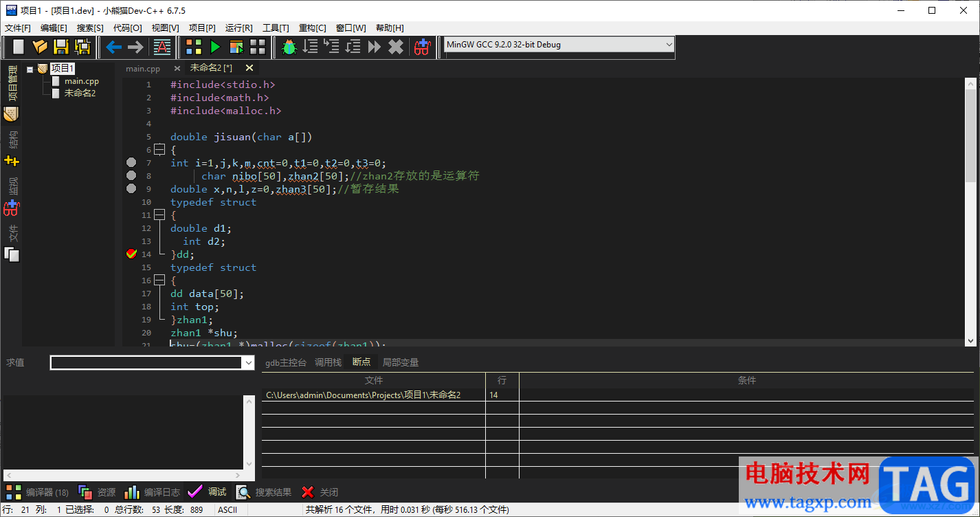Open the 运行[R] menu

point(238,27)
